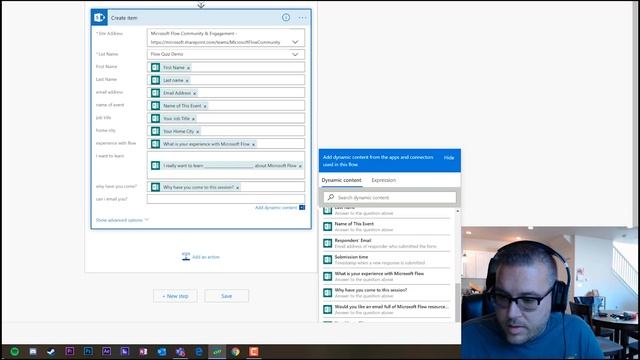This screenshot has width=640, height=360.
Task: Click the Add dynamic content link
Action: coord(276,208)
